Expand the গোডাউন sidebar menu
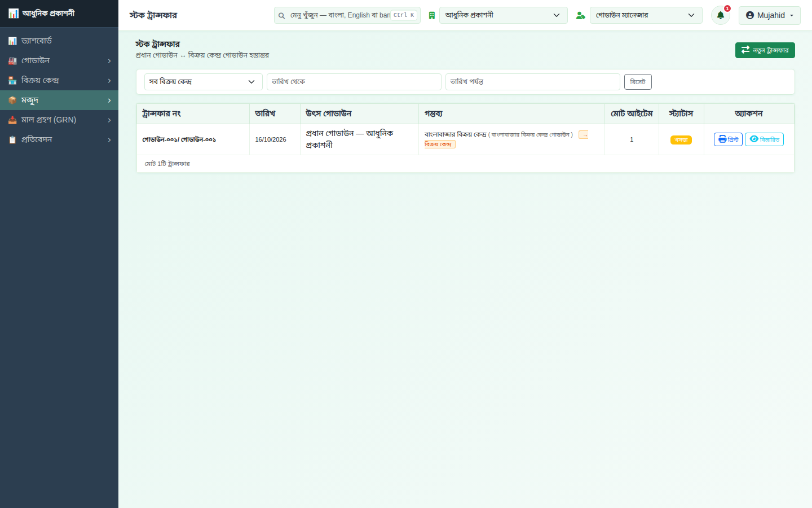This screenshot has width=812, height=508. pos(59,60)
